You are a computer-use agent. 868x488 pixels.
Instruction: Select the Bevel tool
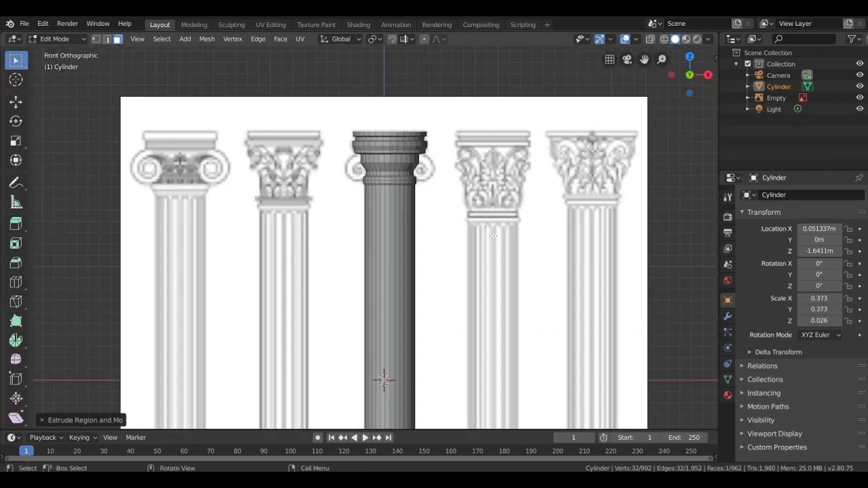coord(16,263)
